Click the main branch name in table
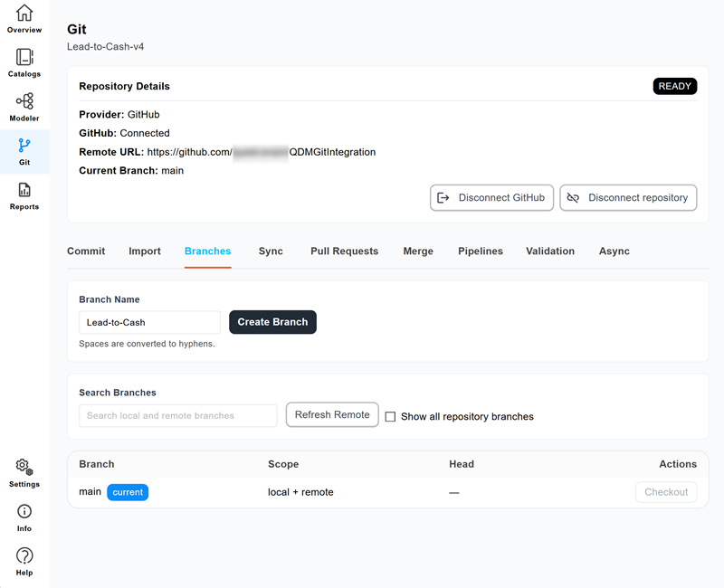This screenshot has width=724, height=588. pyautogui.click(x=90, y=491)
